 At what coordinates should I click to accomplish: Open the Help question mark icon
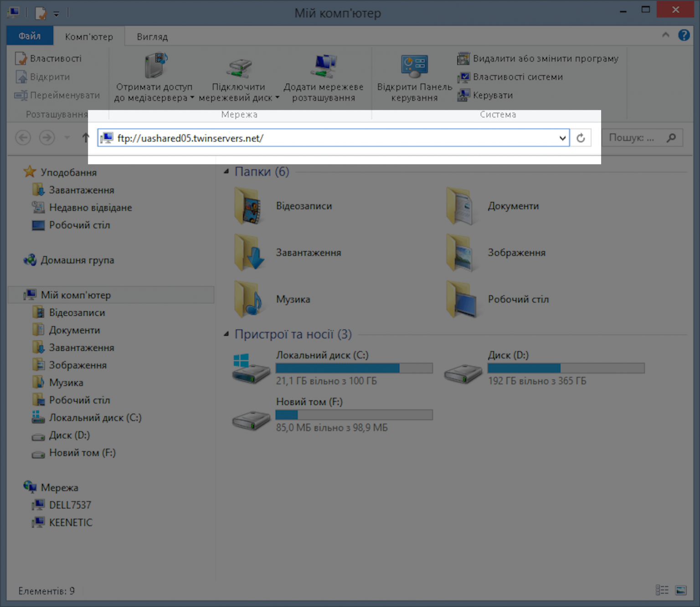pos(684,35)
